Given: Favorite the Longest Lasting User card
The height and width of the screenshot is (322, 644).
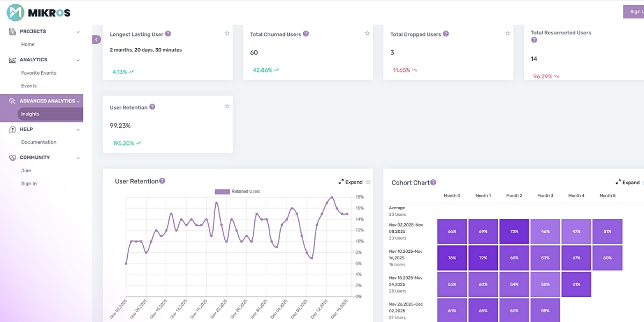Looking at the screenshot, I should 227,33.
